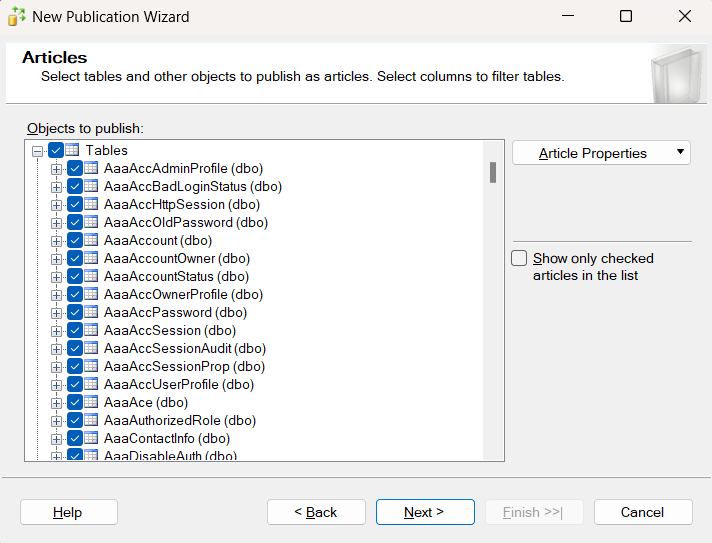The image size is (712, 543).
Task: Expand the AaaAuthorizedRole table node
Action: (57, 420)
